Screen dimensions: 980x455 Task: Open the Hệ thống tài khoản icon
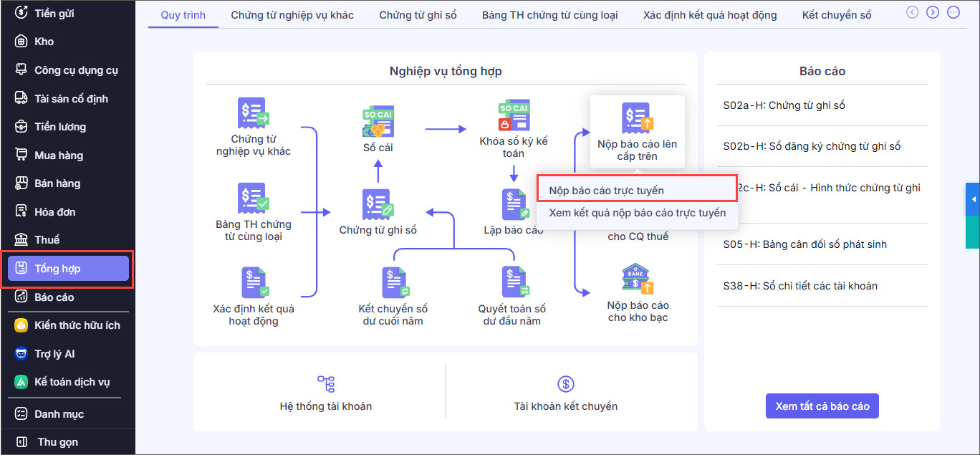click(326, 384)
